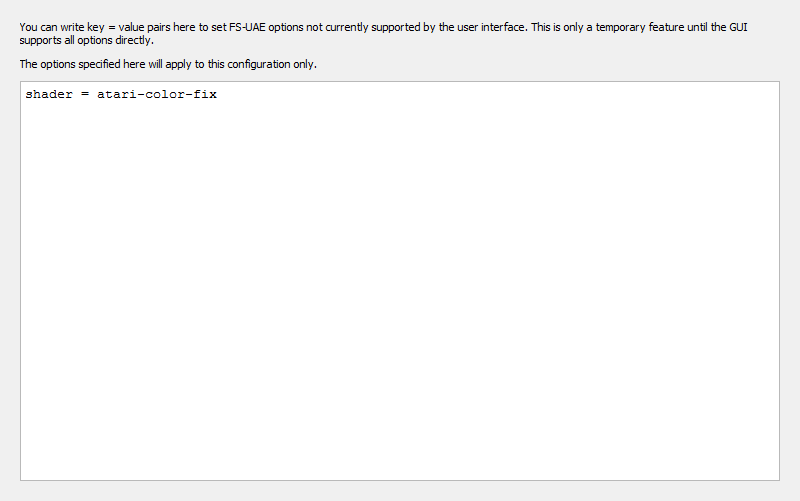Click "GUI" at the end of the first line

[x=738, y=27]
